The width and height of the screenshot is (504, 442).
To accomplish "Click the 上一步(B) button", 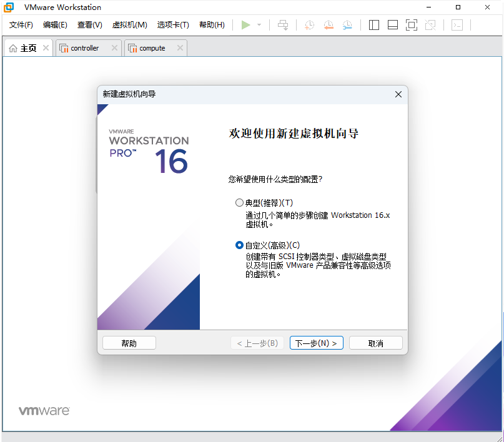I will click(x=257, y=343).
